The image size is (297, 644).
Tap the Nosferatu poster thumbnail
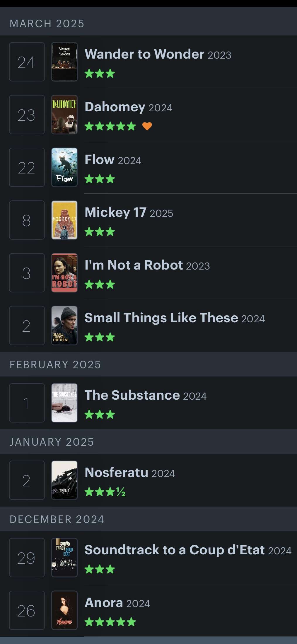pos(64,480)
